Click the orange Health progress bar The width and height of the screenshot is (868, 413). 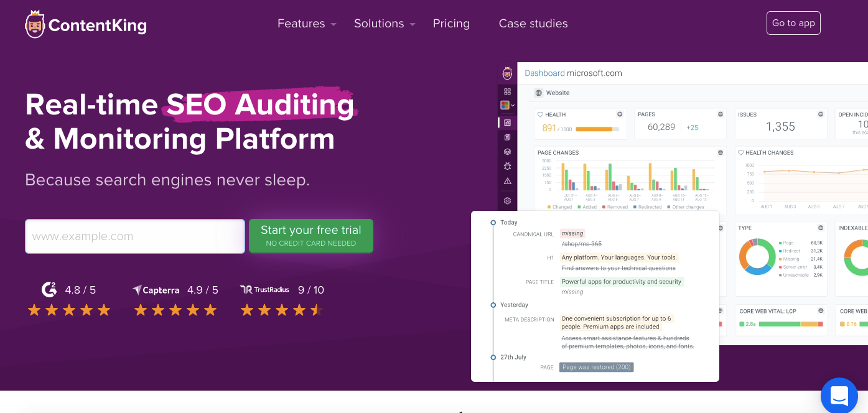(x=597, y=129)
